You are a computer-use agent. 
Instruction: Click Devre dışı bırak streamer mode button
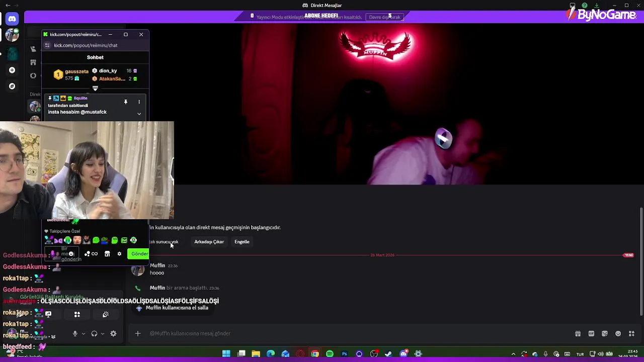pos(385,17)
